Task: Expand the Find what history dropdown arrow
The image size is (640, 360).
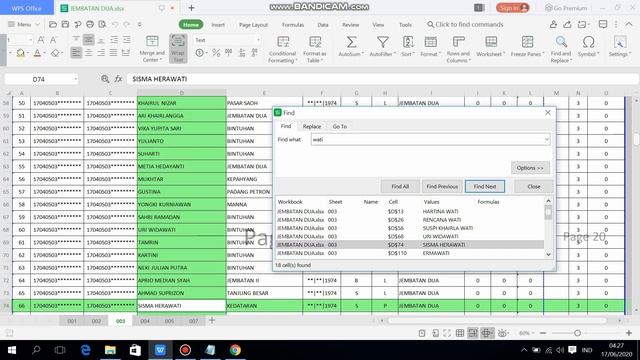Action: tap(547, 140)
